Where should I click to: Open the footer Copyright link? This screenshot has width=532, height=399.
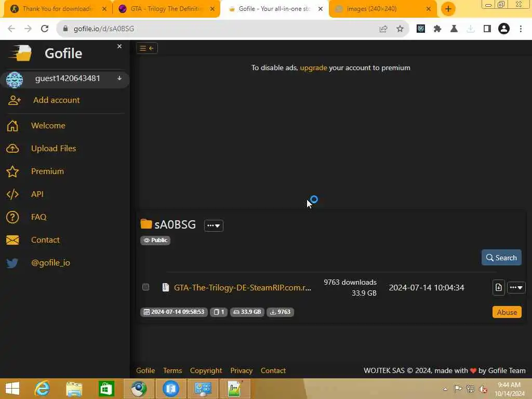pyautogui.click(x=206, y=370)
